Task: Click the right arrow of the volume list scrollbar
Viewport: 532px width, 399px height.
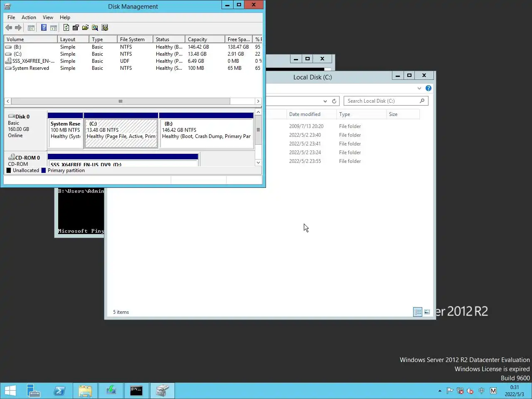Action: 258,101
